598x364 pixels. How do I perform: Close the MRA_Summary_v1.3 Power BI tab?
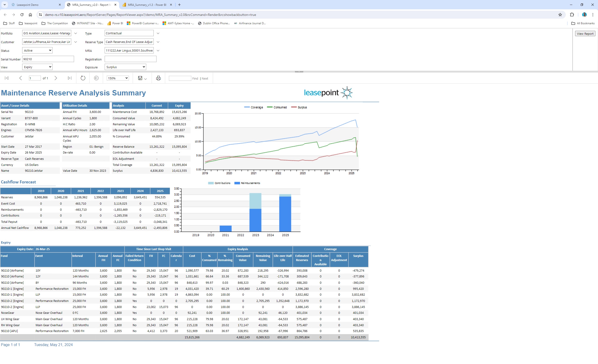coord(171,5)
